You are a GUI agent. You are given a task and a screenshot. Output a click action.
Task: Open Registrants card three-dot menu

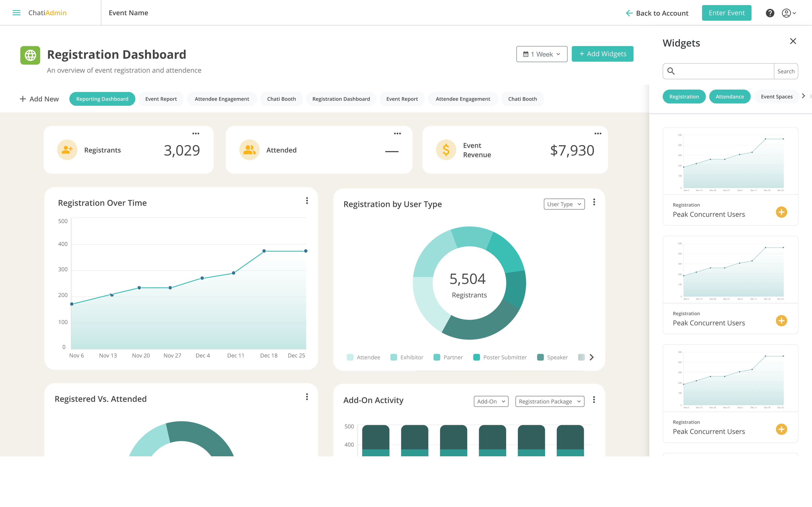click(196, 134)
